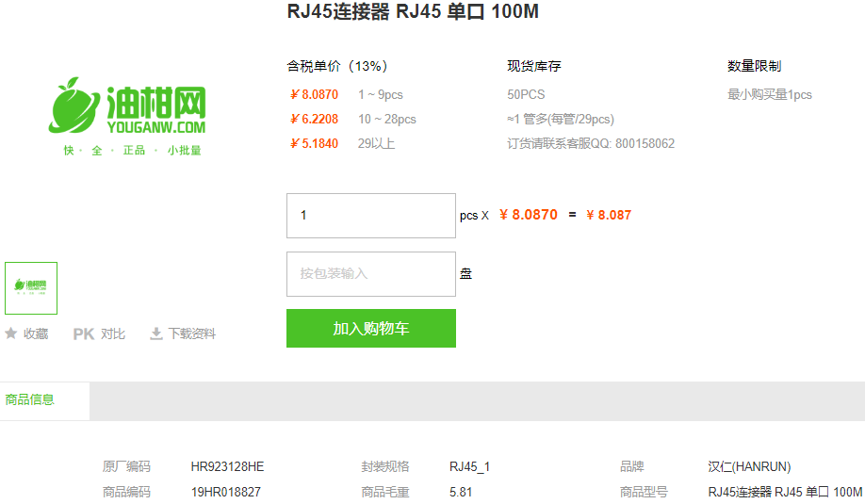Click the 含税单价（13%）heading

[337, 66]
